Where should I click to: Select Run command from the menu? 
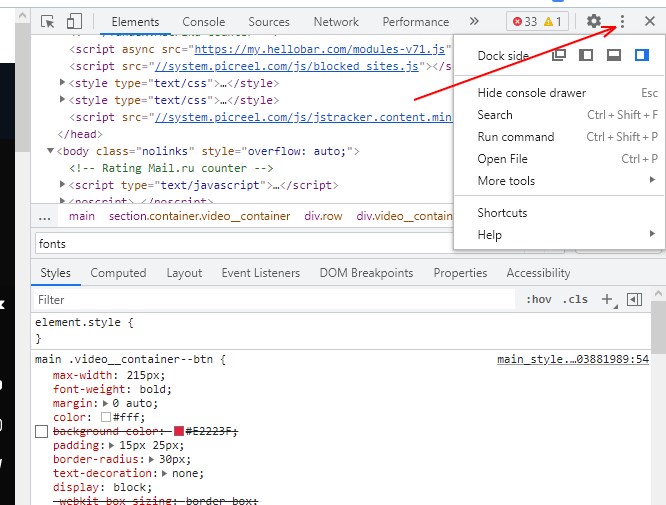click(x=515, y=137)
